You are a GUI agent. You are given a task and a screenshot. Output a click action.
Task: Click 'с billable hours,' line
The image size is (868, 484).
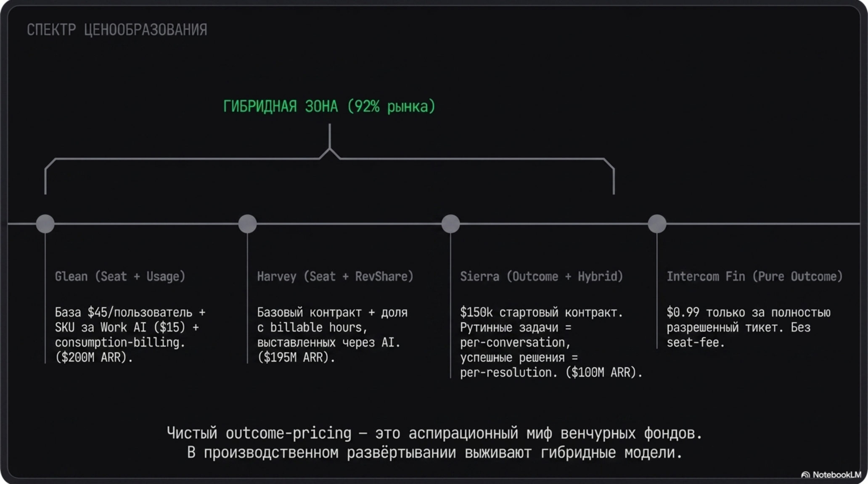click(312, 328)
